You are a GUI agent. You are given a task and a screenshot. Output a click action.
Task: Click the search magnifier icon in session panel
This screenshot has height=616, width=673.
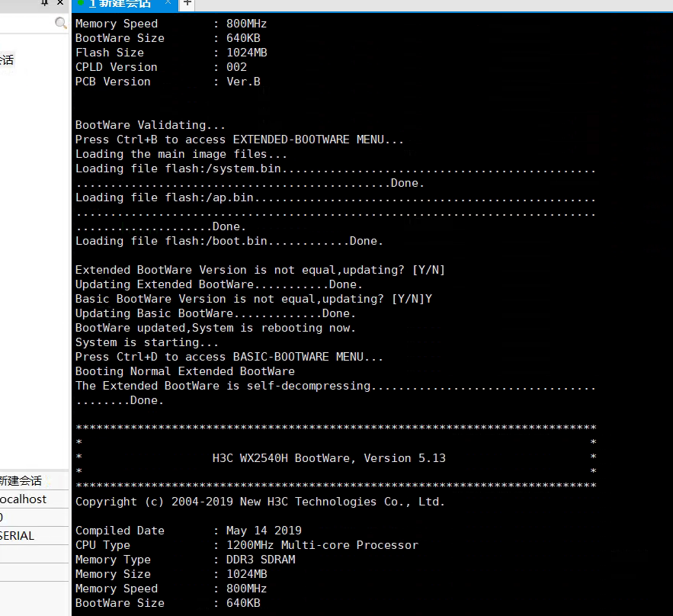pyautogui.click(x=61, y=23)
